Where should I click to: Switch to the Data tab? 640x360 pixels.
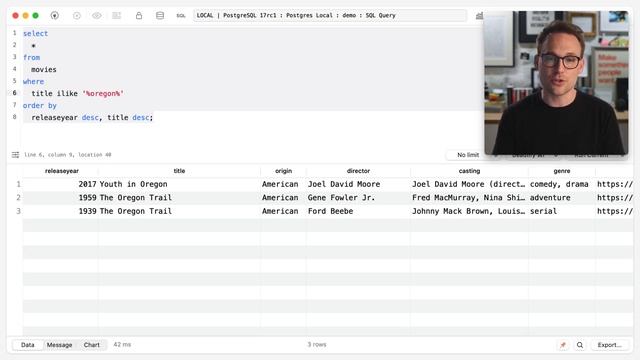[x=28, y=345]
